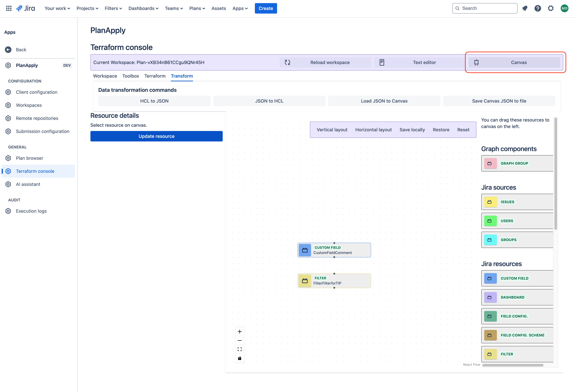The width and height of the screenshot is (576, 392).
Task: Toggle the canvas interactivity lock icon
Action: pos(239,358)
